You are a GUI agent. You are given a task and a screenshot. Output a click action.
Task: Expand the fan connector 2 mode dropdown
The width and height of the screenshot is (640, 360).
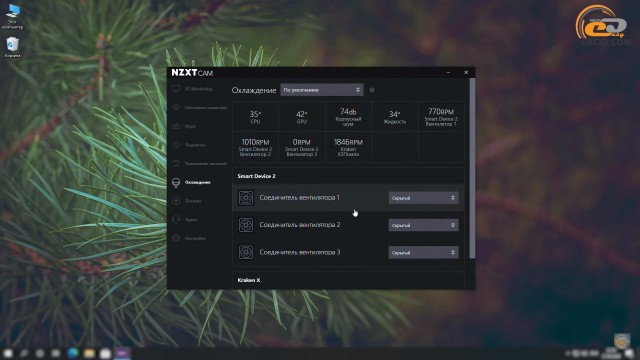(x=423, y=225)
